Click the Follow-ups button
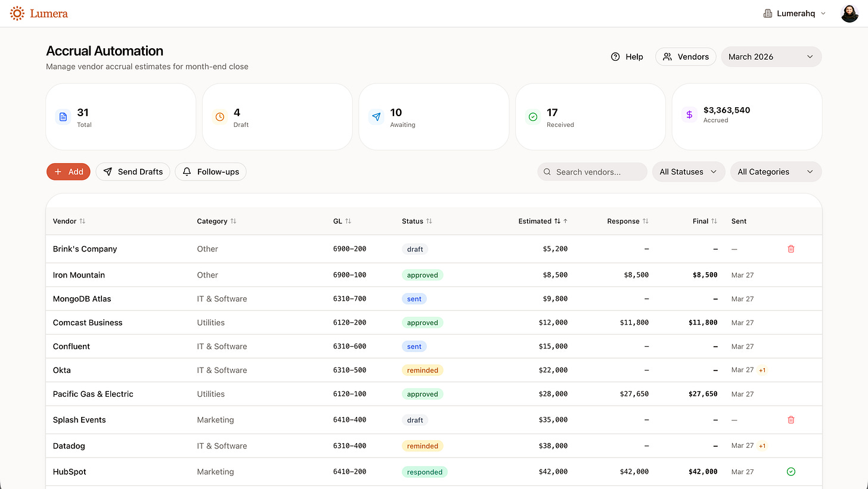Image resolution: width=868 pixels, height=489 pixels. pos(210,172)
